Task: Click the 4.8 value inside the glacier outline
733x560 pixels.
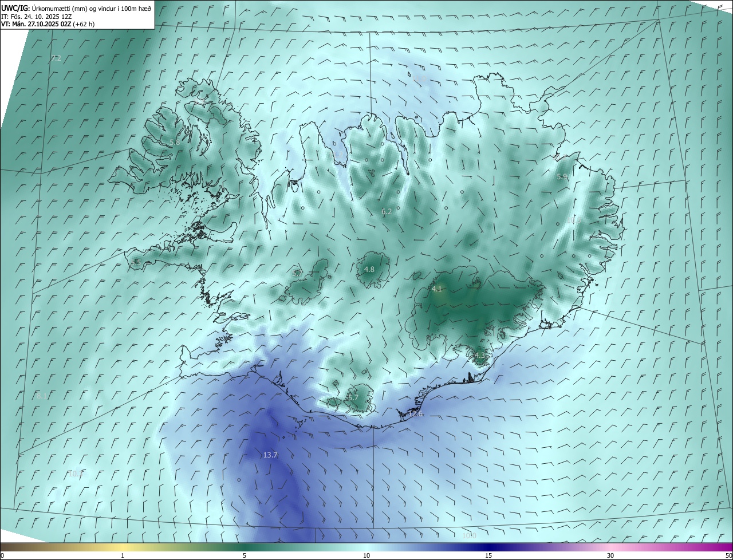Action: pyautogui.click(x=369, y=270)
